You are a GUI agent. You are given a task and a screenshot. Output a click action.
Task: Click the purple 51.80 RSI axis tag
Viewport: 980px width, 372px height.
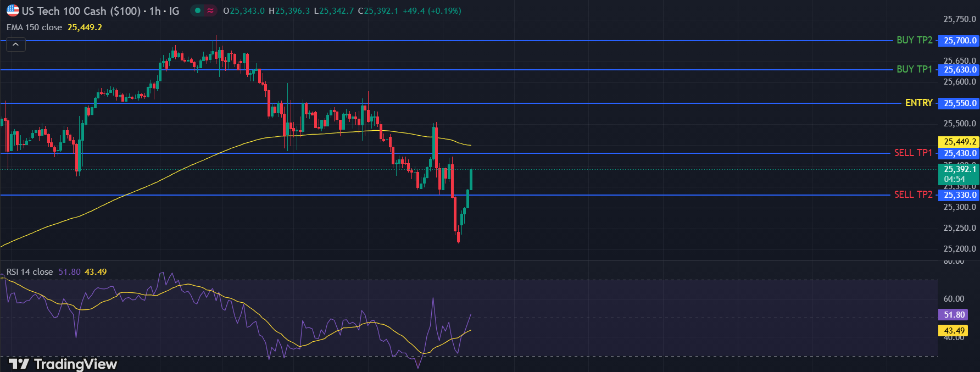point(954,315)
